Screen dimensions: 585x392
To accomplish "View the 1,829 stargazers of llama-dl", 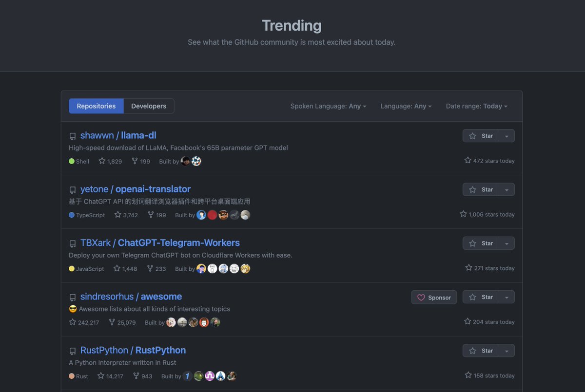I will click(x=110, y=161).
